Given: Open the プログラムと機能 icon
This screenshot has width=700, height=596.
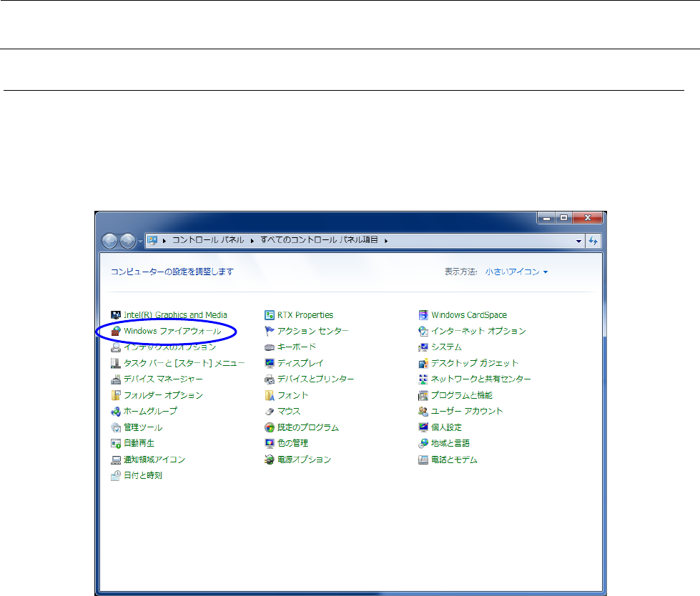Looking at the screenshot, I should click(423, 395).
